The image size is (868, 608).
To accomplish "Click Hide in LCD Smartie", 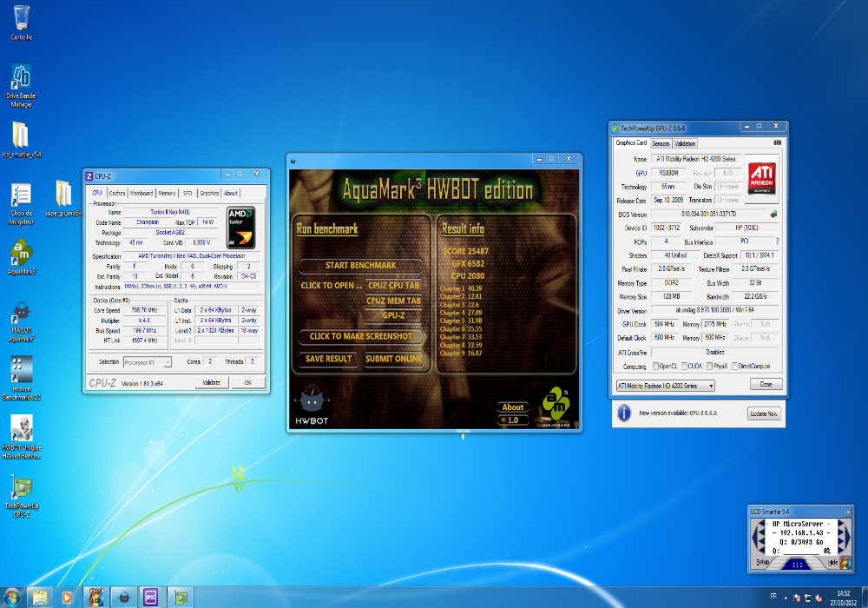I will (832, 562).
